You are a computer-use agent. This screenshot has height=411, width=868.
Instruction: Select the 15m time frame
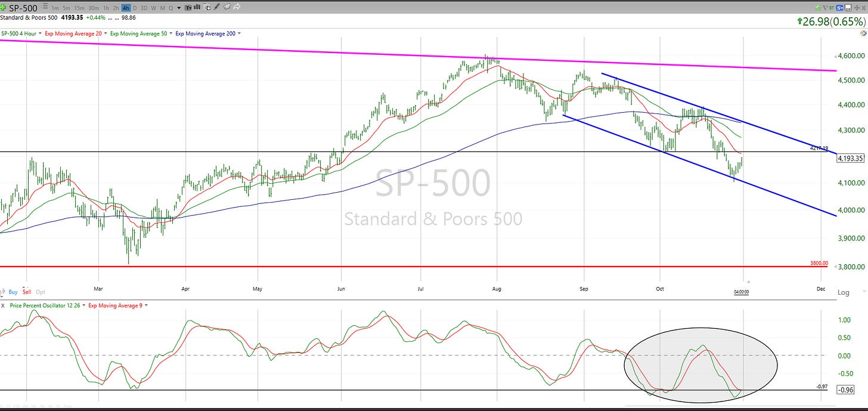(x=79, y=8)
